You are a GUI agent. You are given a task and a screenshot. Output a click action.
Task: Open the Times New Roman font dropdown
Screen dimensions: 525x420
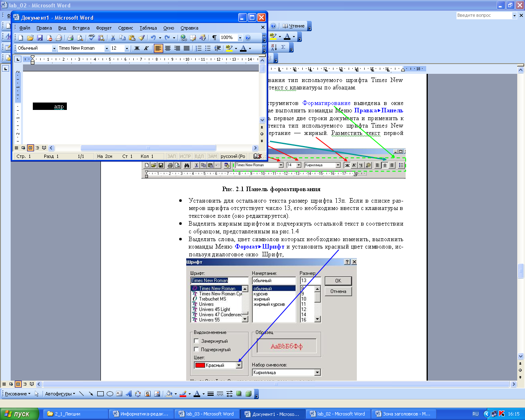pos(107,48)
